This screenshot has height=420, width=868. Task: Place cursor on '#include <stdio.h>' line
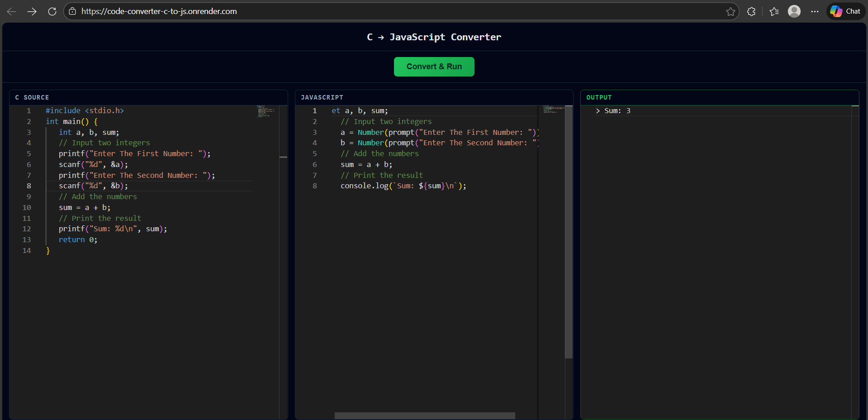coord(85,110)
